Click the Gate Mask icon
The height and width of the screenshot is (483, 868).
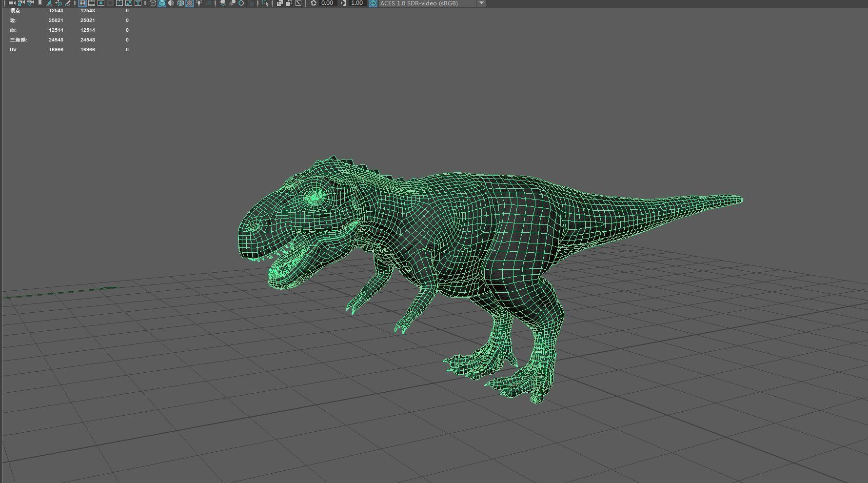coord(110,3)
